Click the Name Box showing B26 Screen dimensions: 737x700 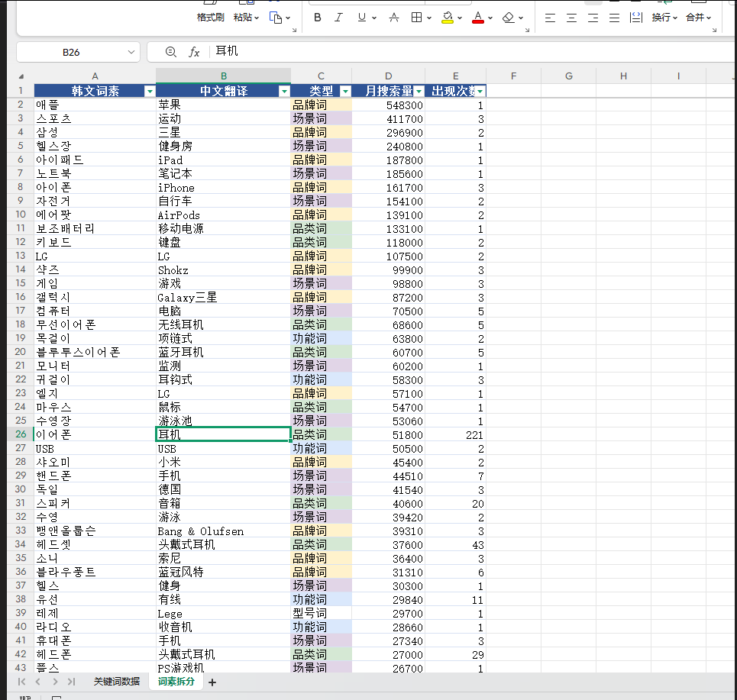[72, 52]
